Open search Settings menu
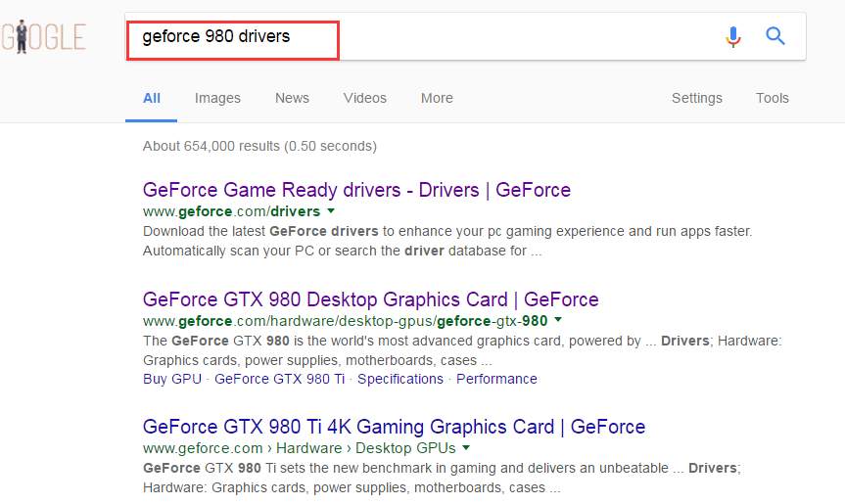 click(x=697, y=98)
